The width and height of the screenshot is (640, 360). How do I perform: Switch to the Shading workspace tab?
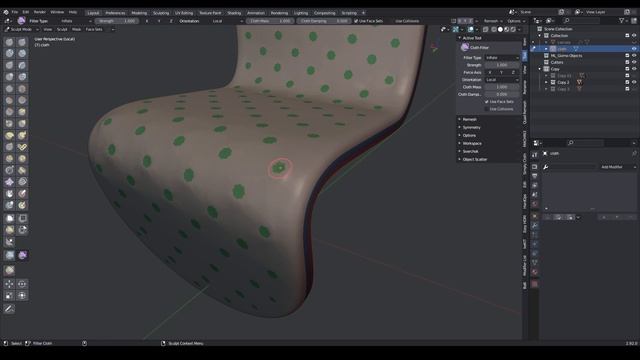pyautogui.click(x=234, y=13)
